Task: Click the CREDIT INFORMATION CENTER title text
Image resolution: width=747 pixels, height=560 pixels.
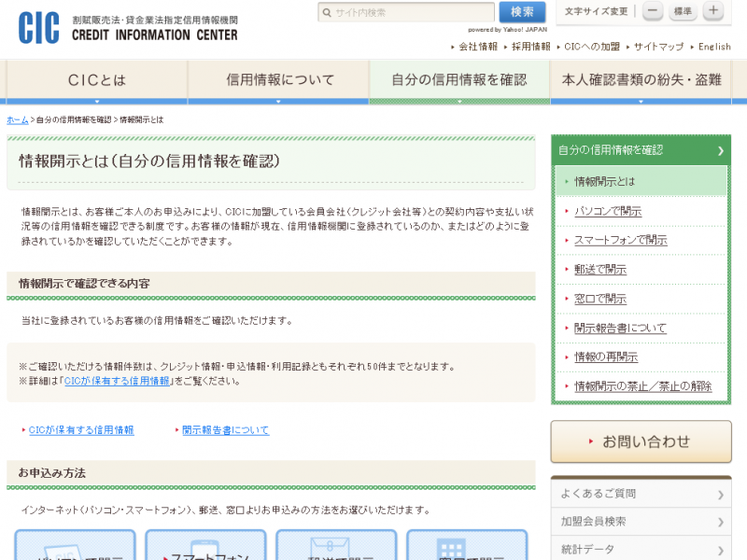Action: (x=154, y=35)
